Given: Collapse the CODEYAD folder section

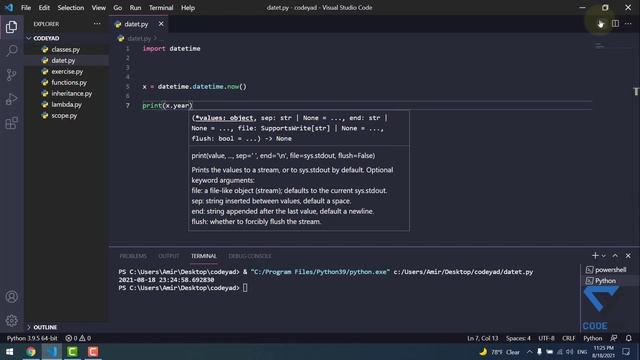Looking at the screenshot, I should (67, 38).
